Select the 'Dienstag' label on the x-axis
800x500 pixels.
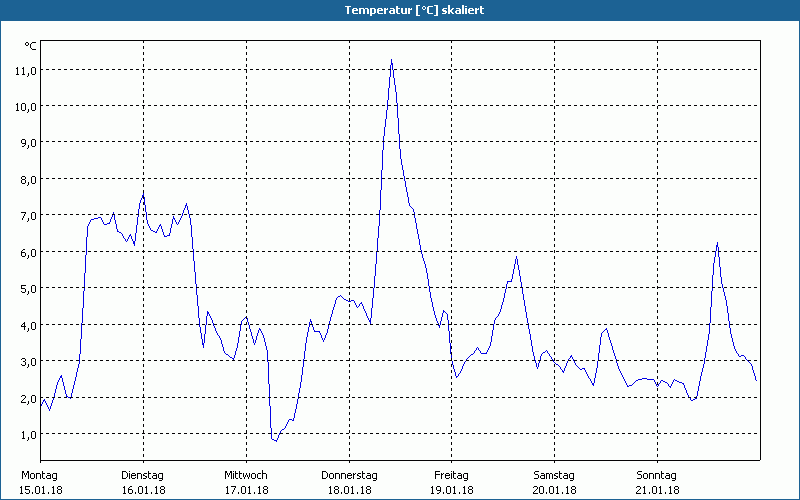[x=142, y=475]
